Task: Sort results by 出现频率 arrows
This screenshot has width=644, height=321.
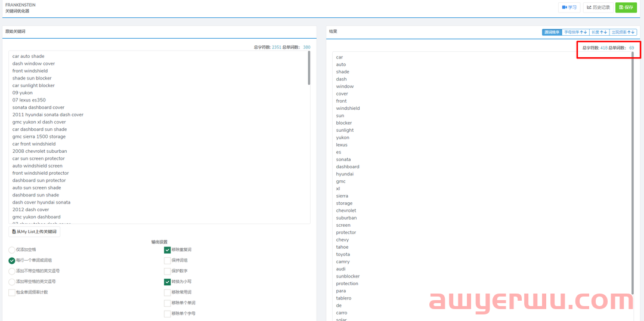Action: (x=623, y=32)
